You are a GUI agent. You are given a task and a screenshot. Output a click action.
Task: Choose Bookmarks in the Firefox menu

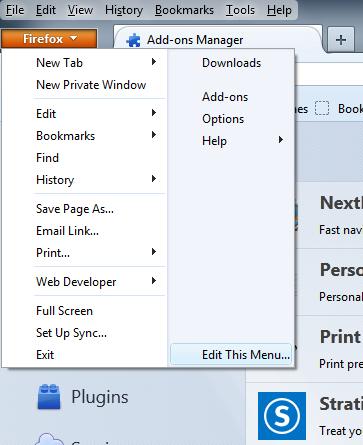[x=84, y=136]
